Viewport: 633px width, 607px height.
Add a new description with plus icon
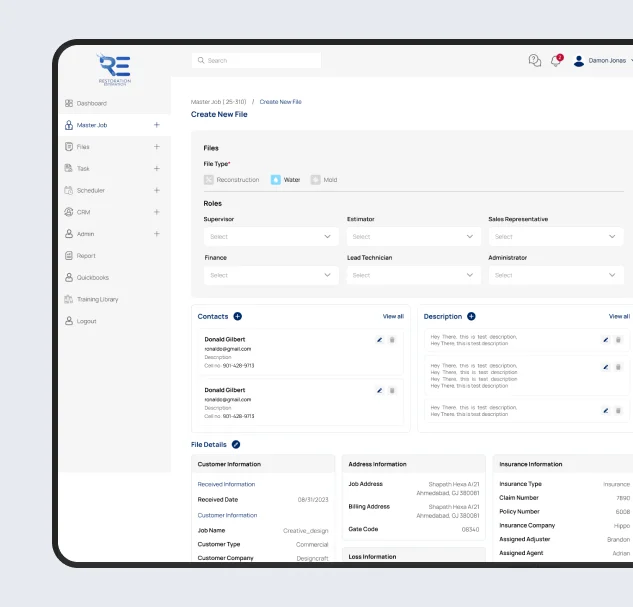(471, 316)
